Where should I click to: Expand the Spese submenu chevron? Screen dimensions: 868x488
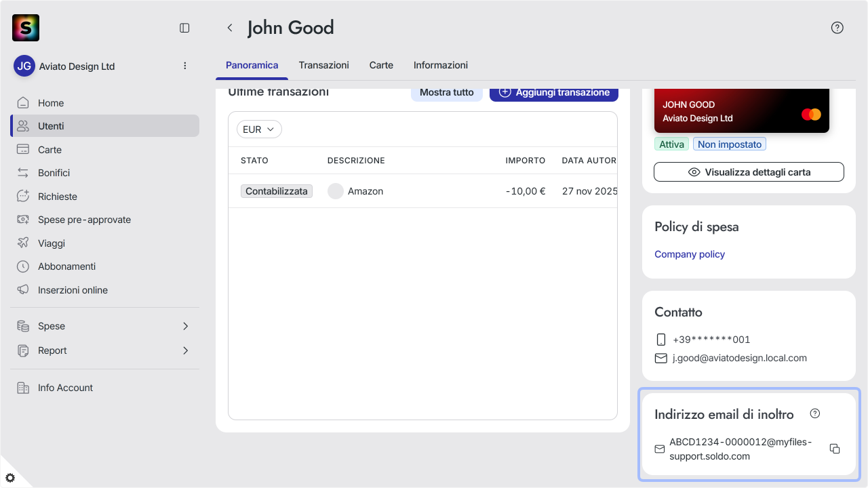186,326
